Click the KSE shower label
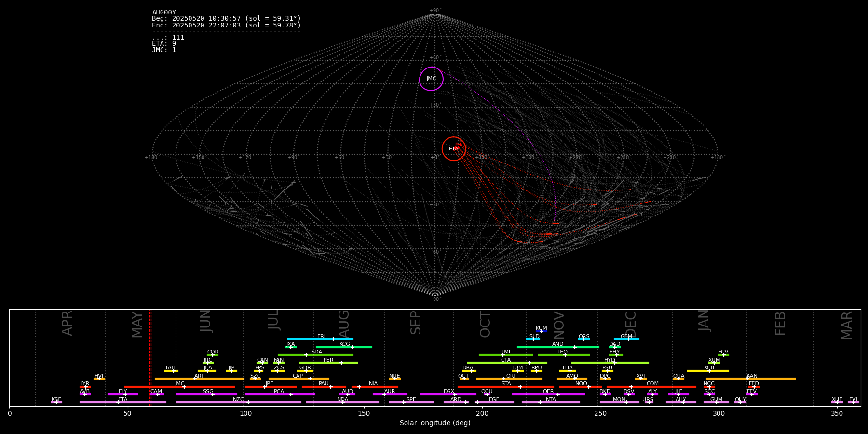This screenshot has height=434, width=868. click(x=56, y=400)
